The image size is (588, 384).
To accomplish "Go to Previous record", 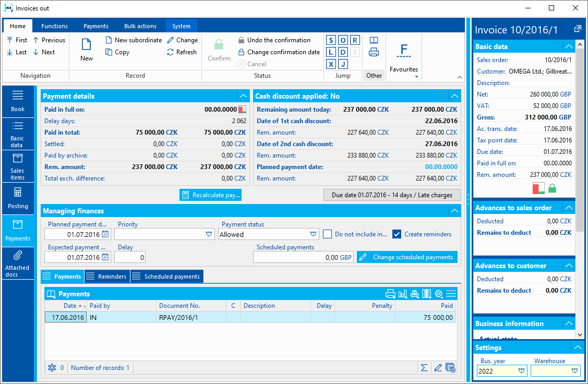I will (49, 40).
